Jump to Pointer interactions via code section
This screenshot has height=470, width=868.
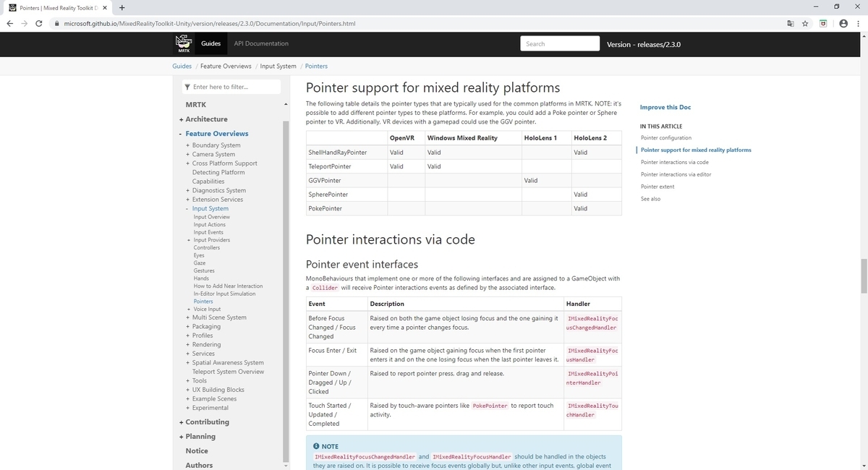pyautogui.click(x=675, y=162)
